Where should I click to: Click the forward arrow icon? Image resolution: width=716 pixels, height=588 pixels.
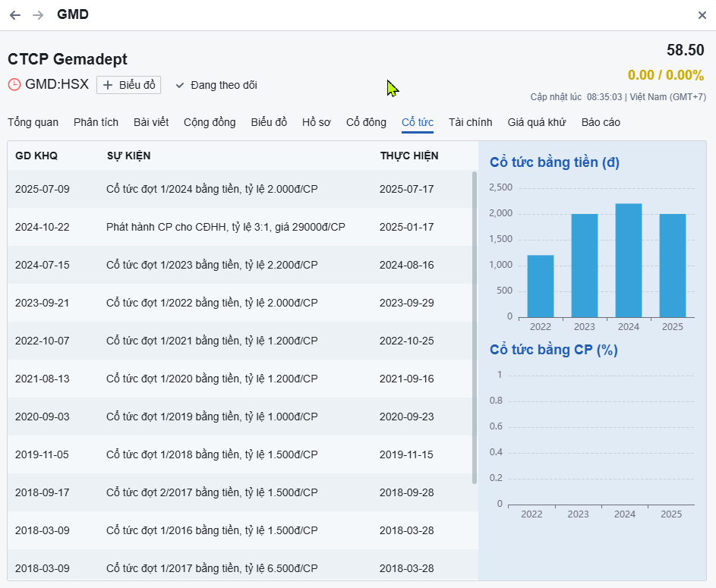coord(38,15)
